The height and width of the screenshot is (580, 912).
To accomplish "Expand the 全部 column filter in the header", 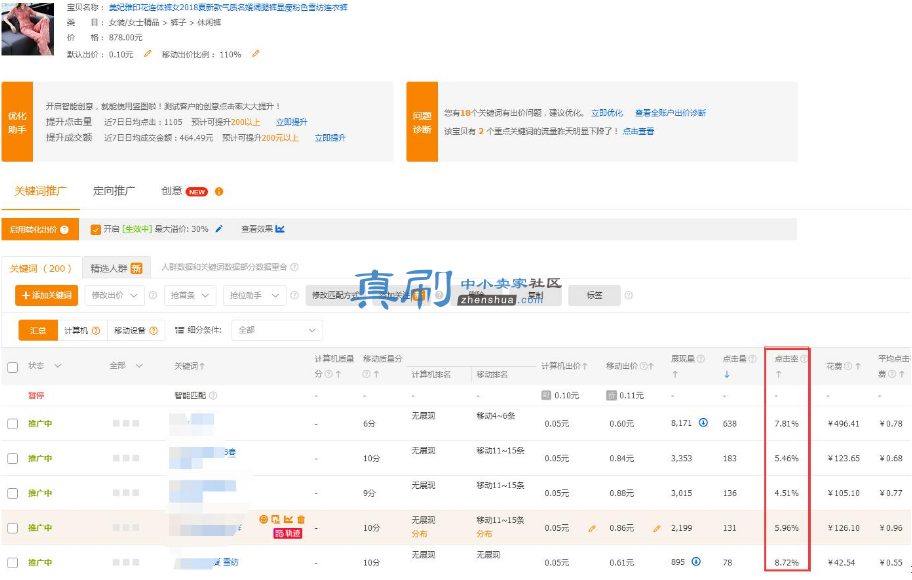I will point(139,366).
